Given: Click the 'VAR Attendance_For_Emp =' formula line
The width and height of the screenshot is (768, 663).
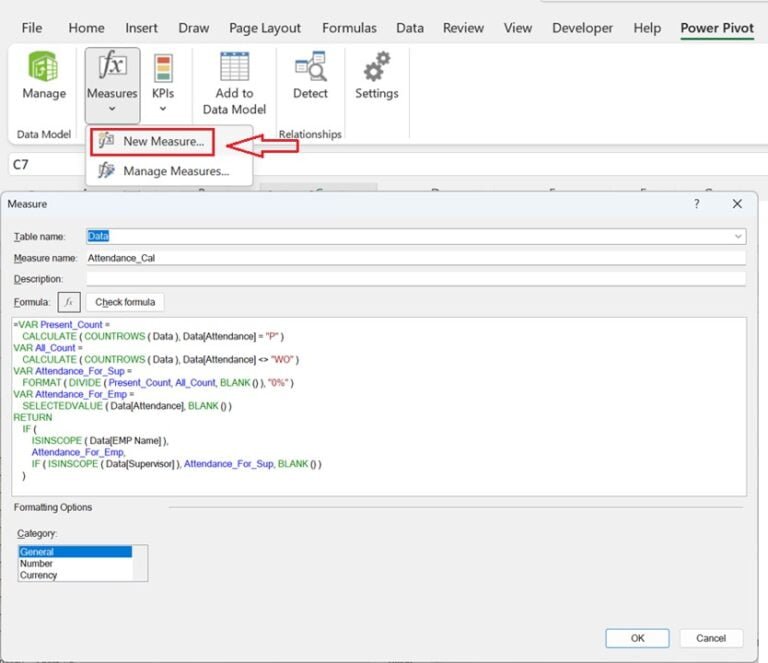Looking at the screenshot, I should pyautogui.click(x=73, y=394).
